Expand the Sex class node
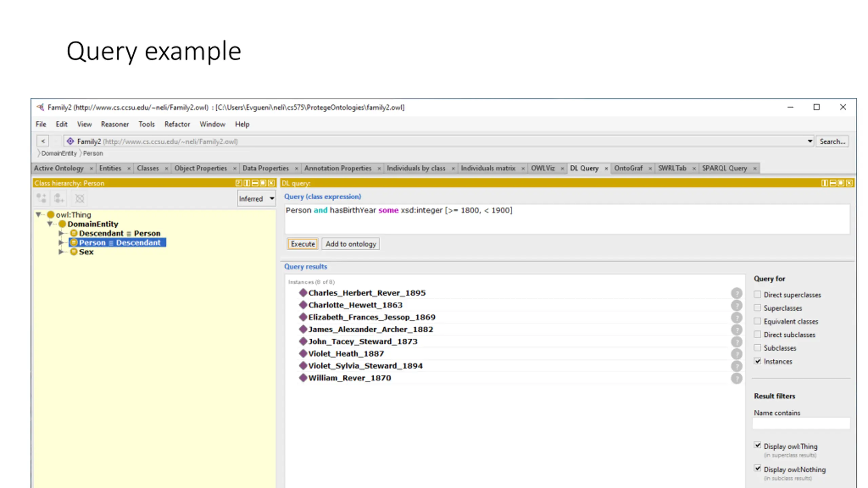Image resolution: width=868 pixels, height=488 pixels. [61, 252]
